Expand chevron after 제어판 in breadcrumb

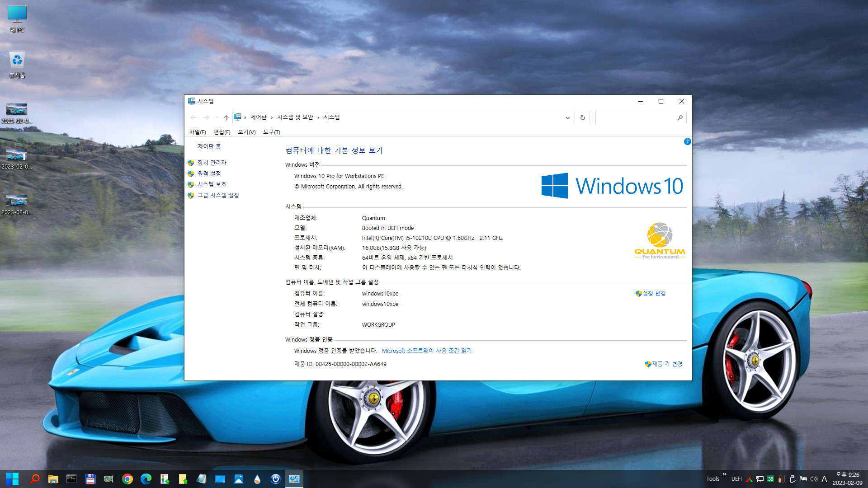pos(272,117)
